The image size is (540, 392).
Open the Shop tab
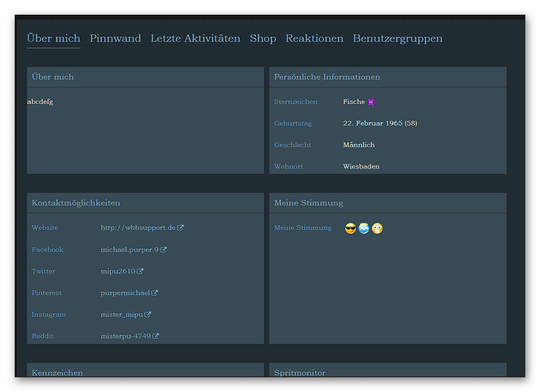click(263, 38)
